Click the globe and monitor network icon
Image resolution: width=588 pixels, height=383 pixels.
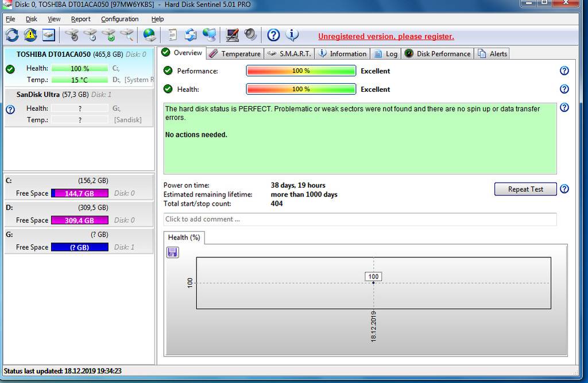[x=209, y=35]
